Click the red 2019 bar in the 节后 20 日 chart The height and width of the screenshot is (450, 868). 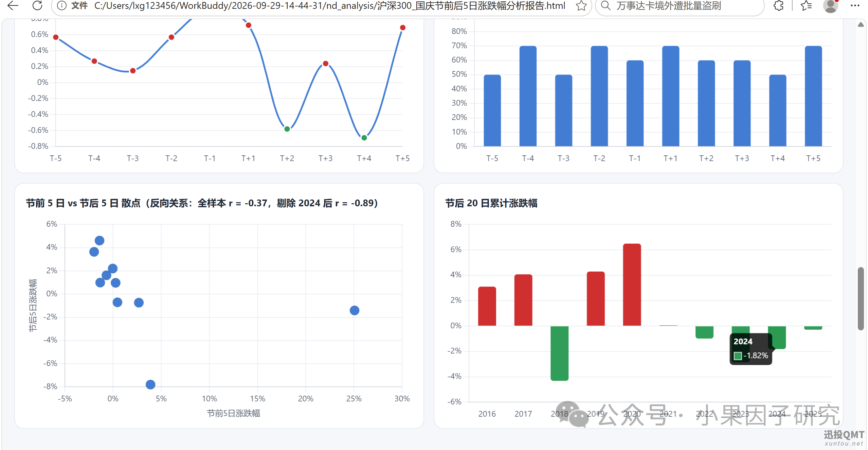596,299
